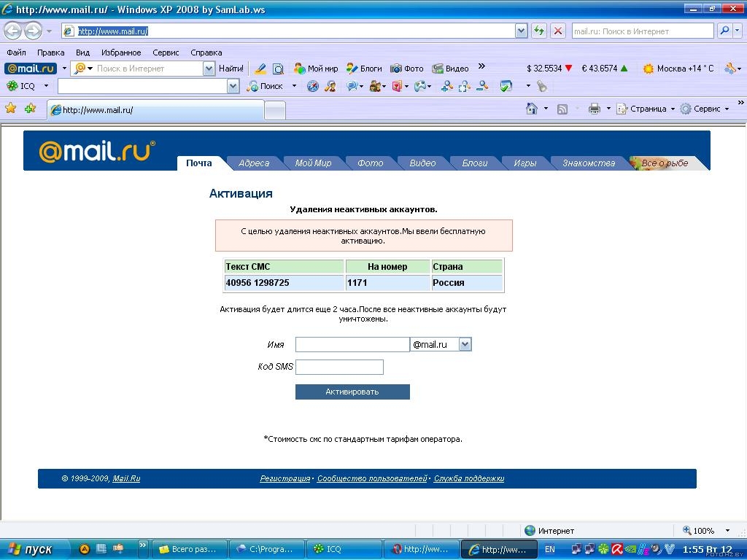
Task: Click the пуск Start button
Action: (x=31, y=550)
